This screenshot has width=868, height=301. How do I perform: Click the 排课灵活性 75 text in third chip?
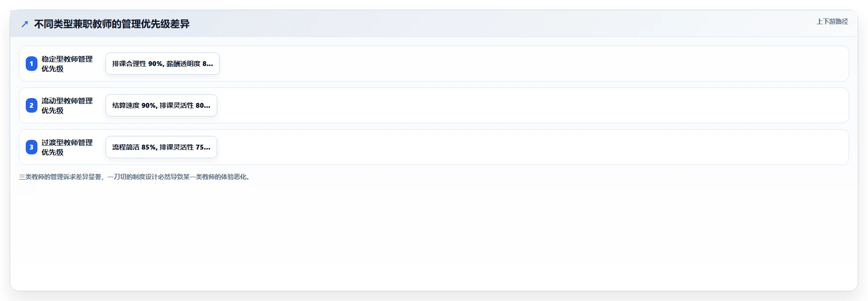182,147
